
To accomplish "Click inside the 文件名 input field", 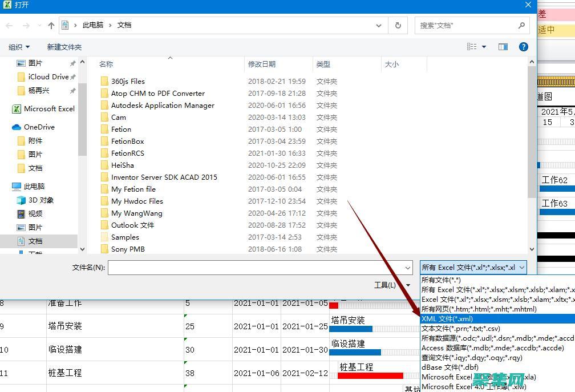I will point(257,267).
